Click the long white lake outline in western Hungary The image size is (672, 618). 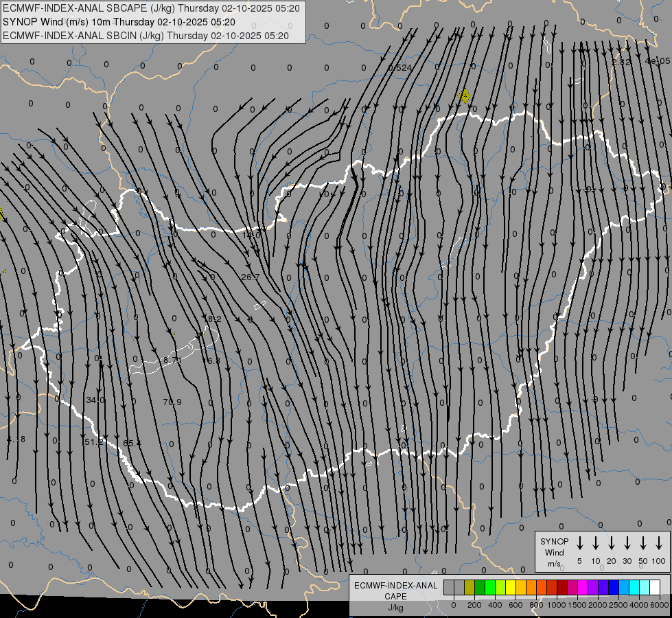[x=175, y=351]
